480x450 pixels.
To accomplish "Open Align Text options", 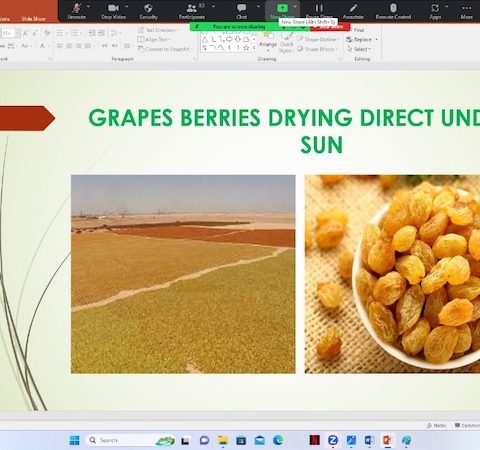I will click(x=154, y=39).
